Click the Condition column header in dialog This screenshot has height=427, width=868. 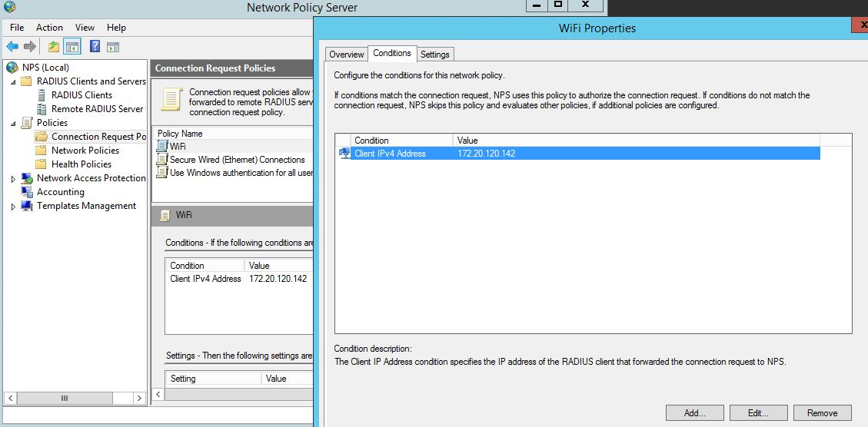pyautogui.click(x=402, y=141)
